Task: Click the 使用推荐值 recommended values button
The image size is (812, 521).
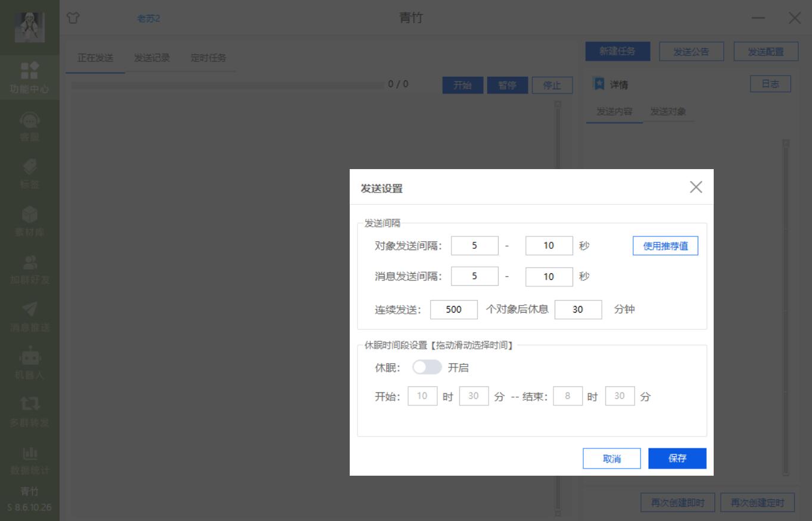Action: tap(665, 245)
